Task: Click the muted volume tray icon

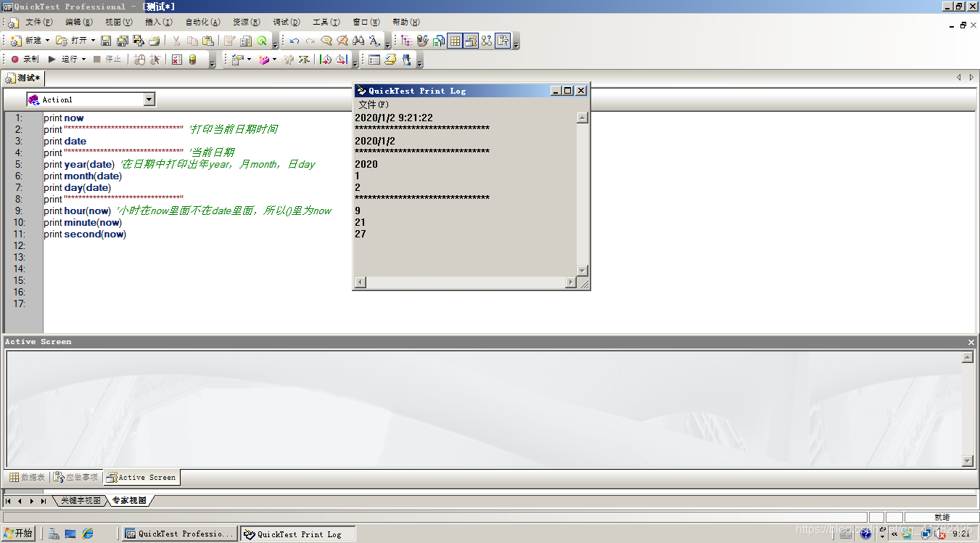Action: [941, 534]
